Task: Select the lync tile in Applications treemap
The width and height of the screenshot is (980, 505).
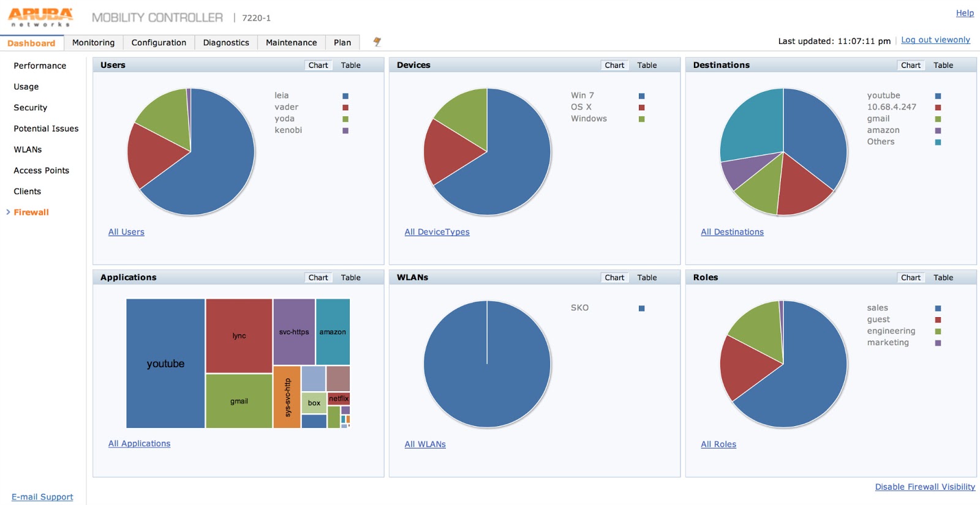Action: coord(239,336)
